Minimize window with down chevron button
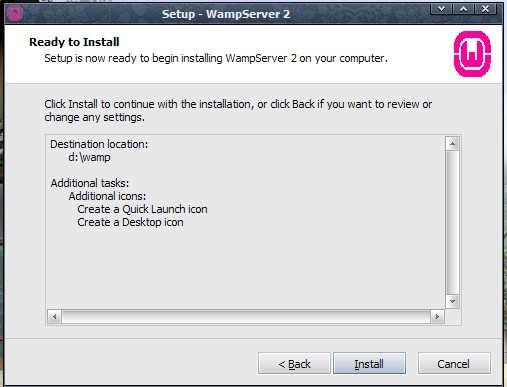This screenshot has height=387, width=507. [x=441, y=9]
